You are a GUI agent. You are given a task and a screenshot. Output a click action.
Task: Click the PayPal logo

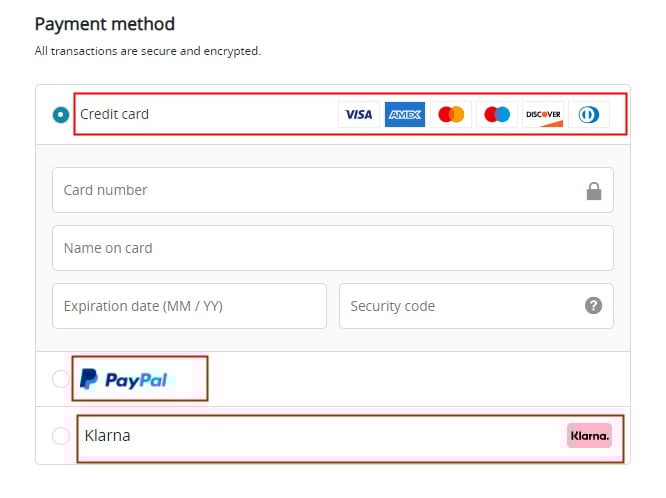pos(123,379)
